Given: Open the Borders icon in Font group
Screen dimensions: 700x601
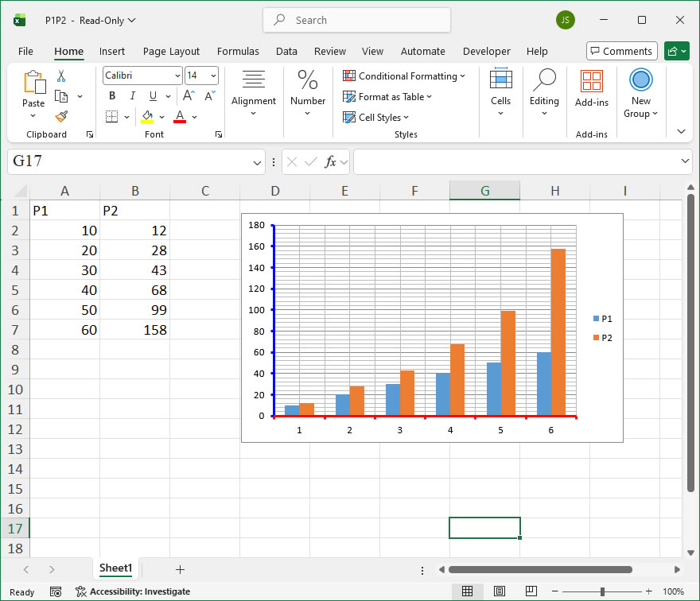Looking at the screenshot, I should 111,117.
